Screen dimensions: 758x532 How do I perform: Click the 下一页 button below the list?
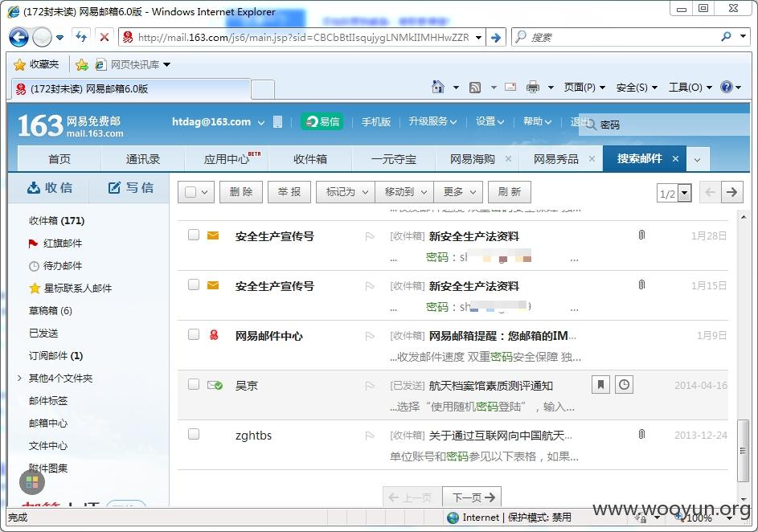tap(473, 497)
